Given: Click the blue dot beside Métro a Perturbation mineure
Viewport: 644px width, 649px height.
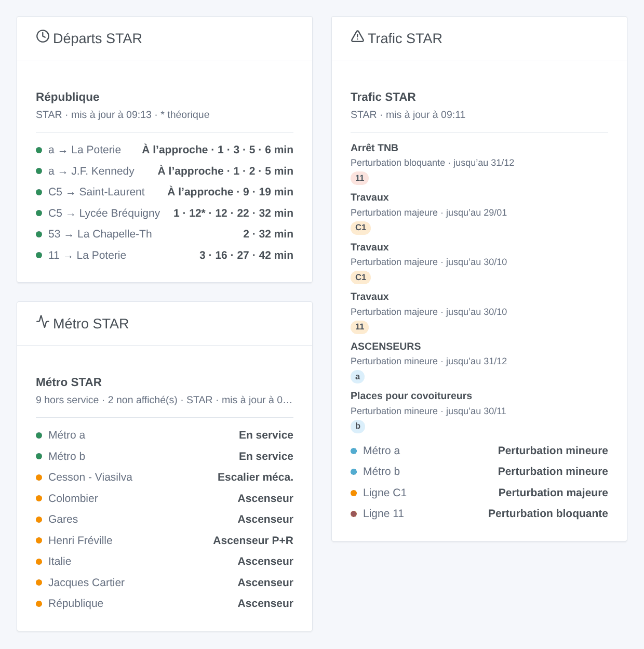Looking at the screenshot, I should [x=354, y=451].
